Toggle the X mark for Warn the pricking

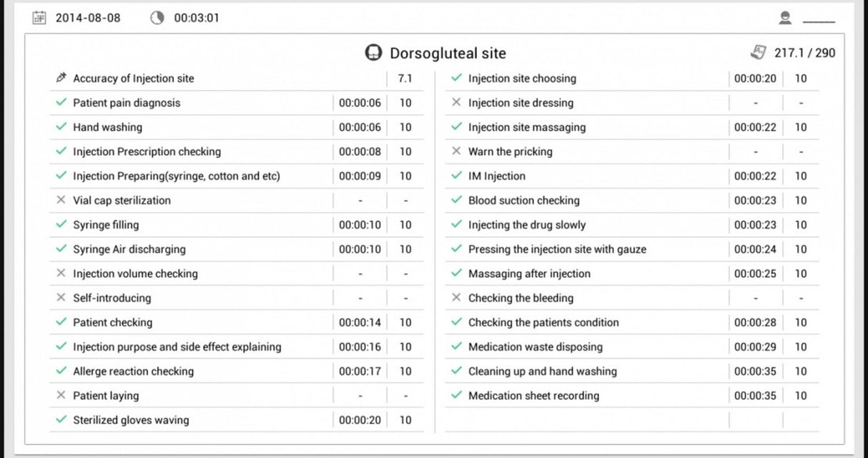tap(455, 151)
